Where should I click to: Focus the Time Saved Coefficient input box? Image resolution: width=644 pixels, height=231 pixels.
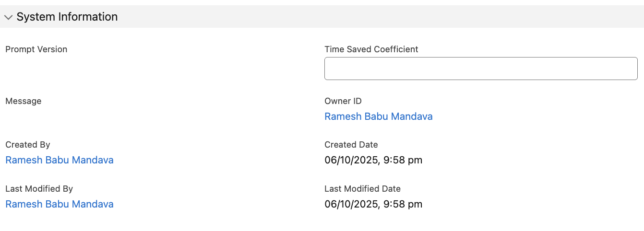tap(480, 69)
